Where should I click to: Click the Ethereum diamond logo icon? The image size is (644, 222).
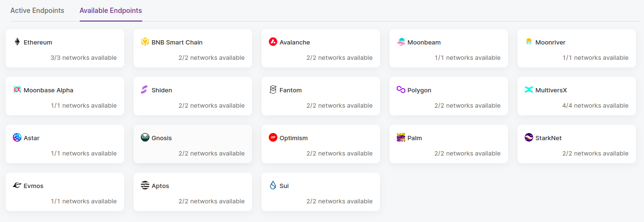pyautogui.click(x=17, y=42)
